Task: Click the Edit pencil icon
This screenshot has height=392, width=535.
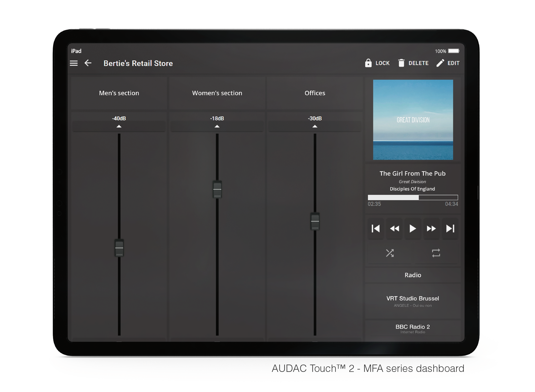Action: point(440,63)
